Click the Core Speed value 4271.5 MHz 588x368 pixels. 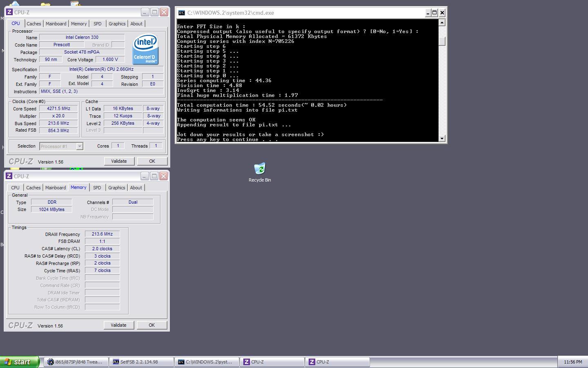point(58,109)
